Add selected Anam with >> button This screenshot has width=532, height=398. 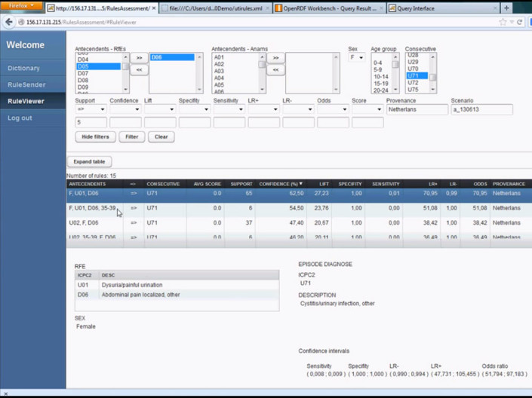coord(275,57)
